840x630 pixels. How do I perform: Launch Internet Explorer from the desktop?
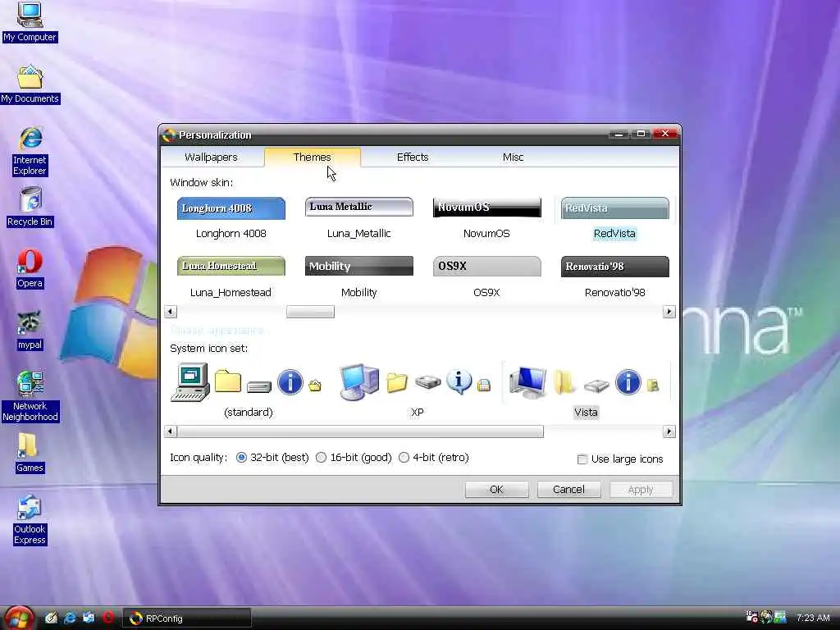[30, 151]
